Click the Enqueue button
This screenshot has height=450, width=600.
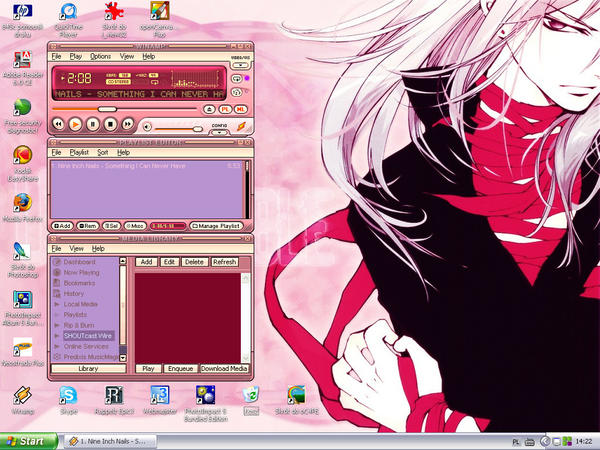coord(180,368)
